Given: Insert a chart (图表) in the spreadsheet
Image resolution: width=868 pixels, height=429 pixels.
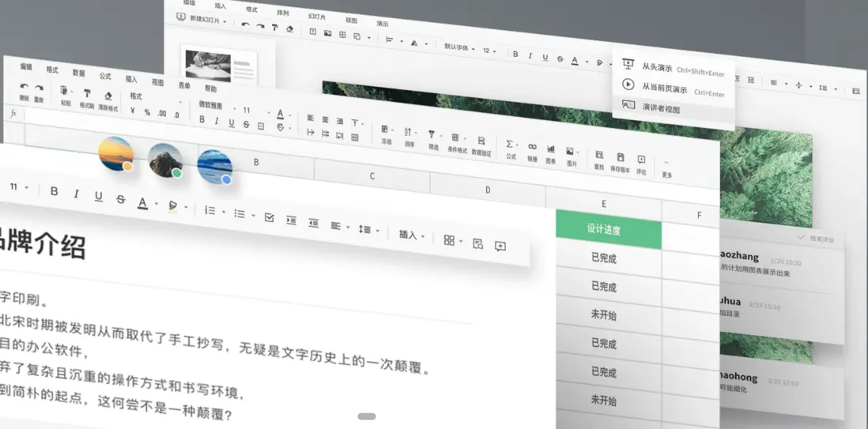Looking at the screenshot, I should pos(551,154).
